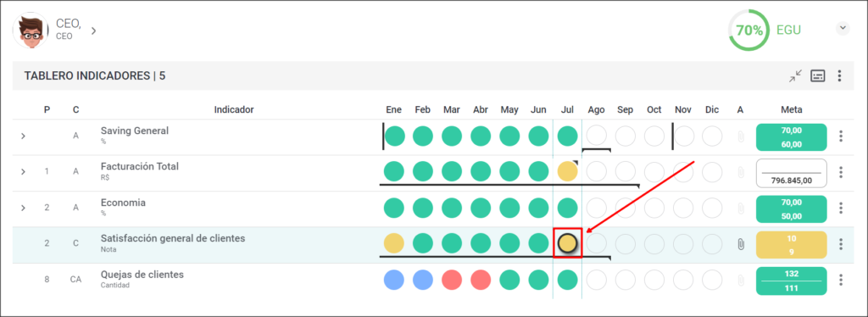Click the 70% EGU progress ring
Image resolution: width=868 pixels, height=317 pixels.
pos(749,31)
